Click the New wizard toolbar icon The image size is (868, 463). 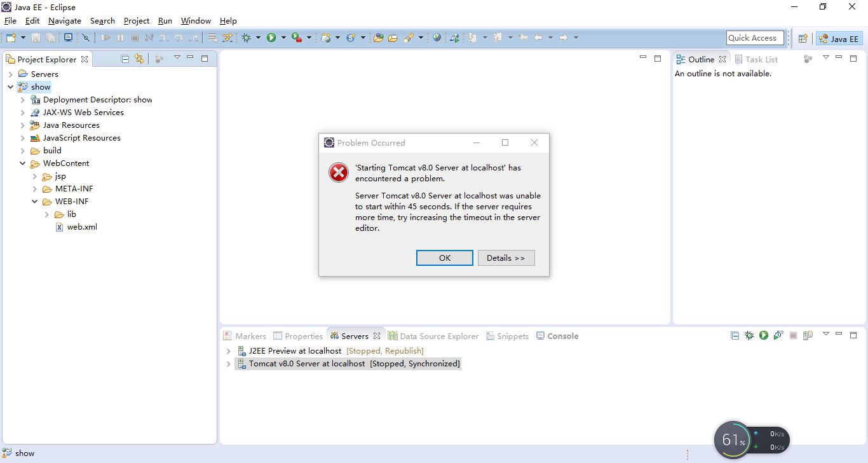pos(11,38)
